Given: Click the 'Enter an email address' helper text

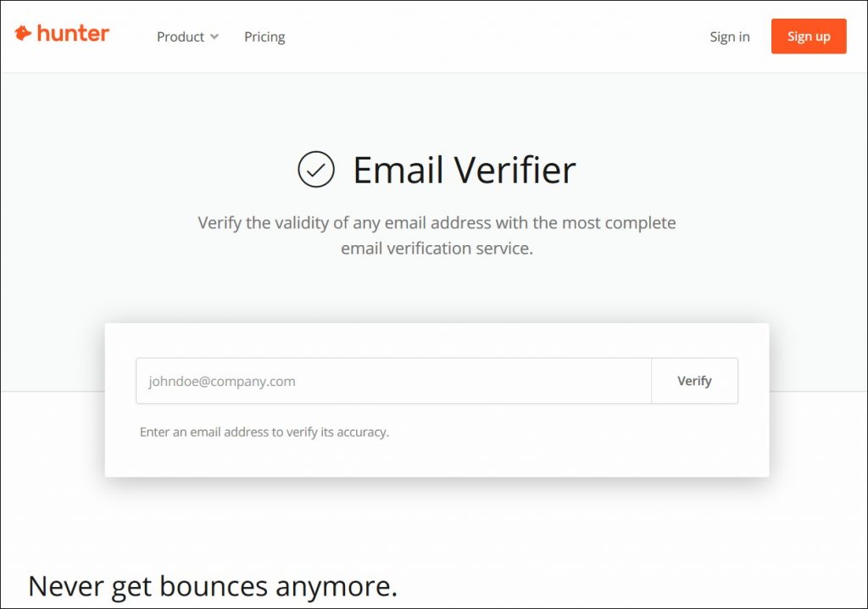Looking at the screenshot, I should click(264, 432).
